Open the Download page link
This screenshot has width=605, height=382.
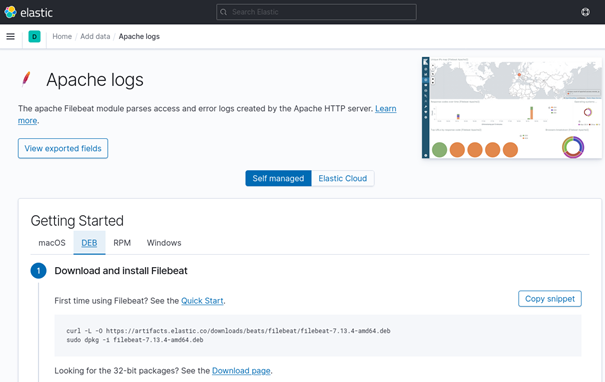(x=241, y=371)
